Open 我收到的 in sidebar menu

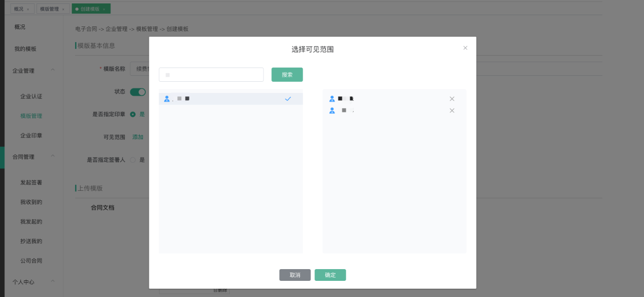(x=31, y=202)
